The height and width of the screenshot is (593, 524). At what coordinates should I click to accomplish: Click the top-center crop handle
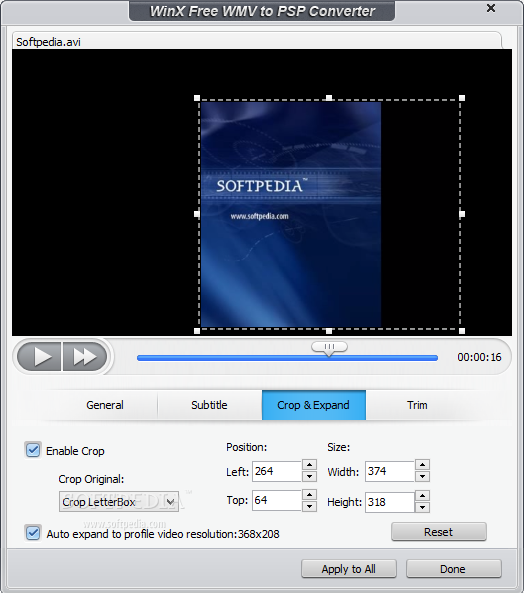[329, 98]
